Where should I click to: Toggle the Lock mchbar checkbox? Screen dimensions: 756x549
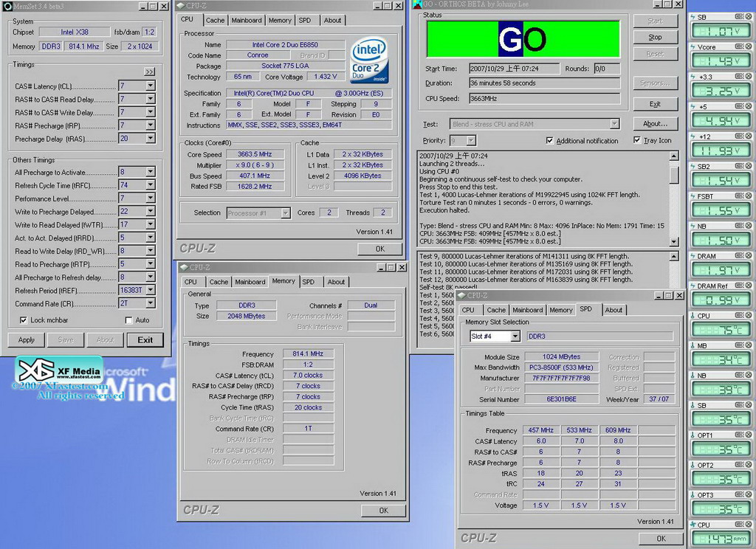tap(23, 320)
